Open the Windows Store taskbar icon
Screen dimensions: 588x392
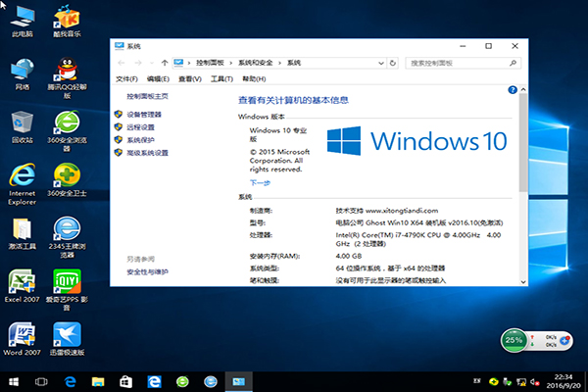click(125, 382)
